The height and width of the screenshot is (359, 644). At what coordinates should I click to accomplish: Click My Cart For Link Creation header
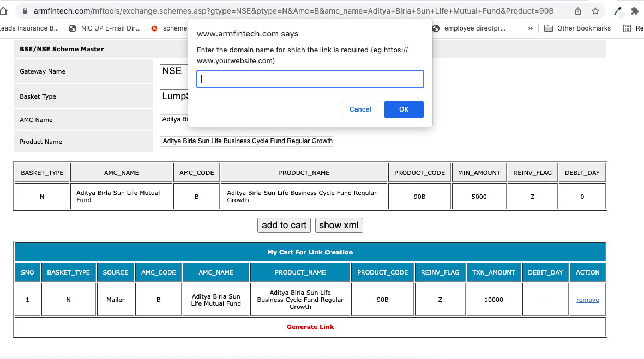pyautogui.click(x=310, y=252)
